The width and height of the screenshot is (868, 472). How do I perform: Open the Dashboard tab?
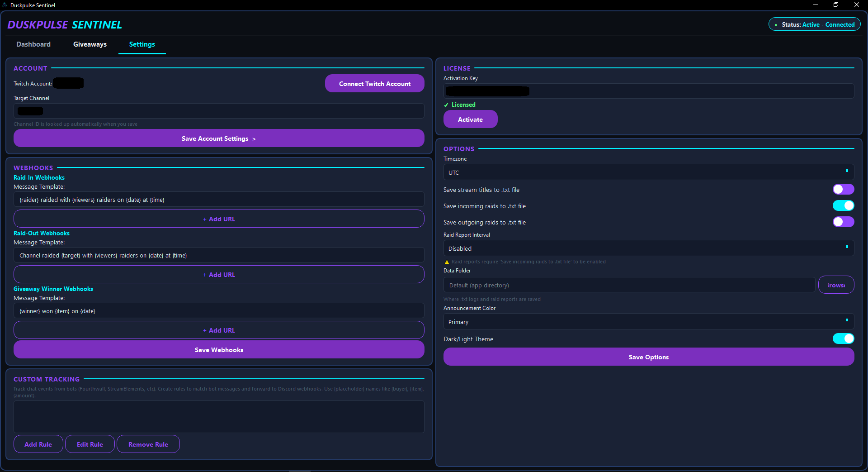(x=33, y=44)
